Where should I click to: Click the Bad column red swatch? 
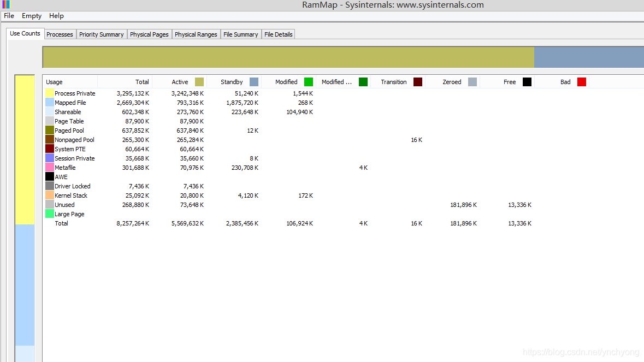(582, 82)
